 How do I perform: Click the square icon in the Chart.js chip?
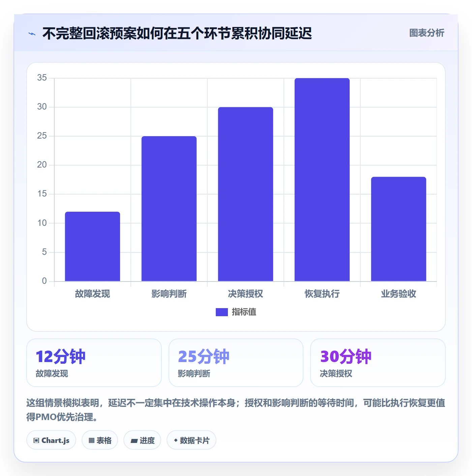[x=36, y=441]
